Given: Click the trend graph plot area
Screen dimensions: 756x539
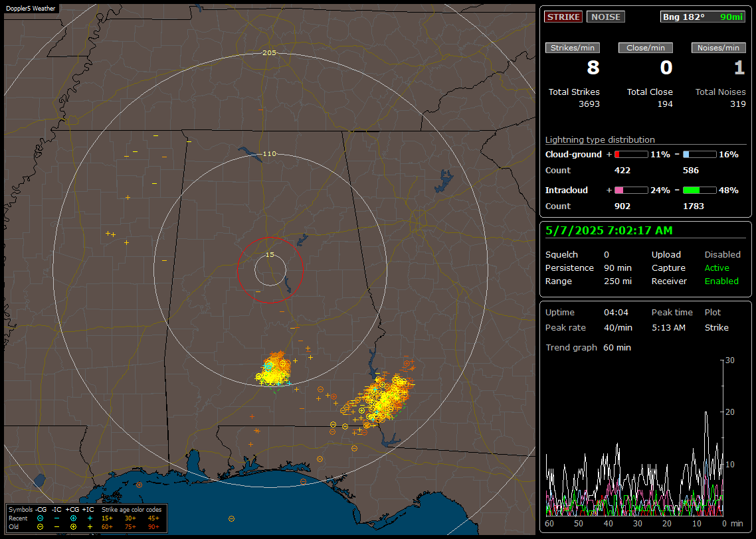Looking at the screenshot, I should coord(634,438).
